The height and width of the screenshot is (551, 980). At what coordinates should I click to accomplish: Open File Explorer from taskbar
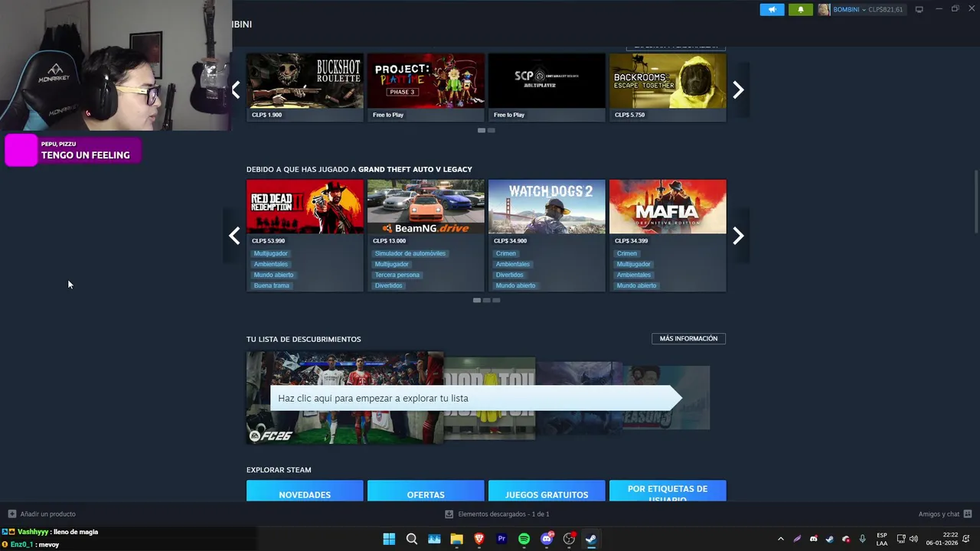456,539
